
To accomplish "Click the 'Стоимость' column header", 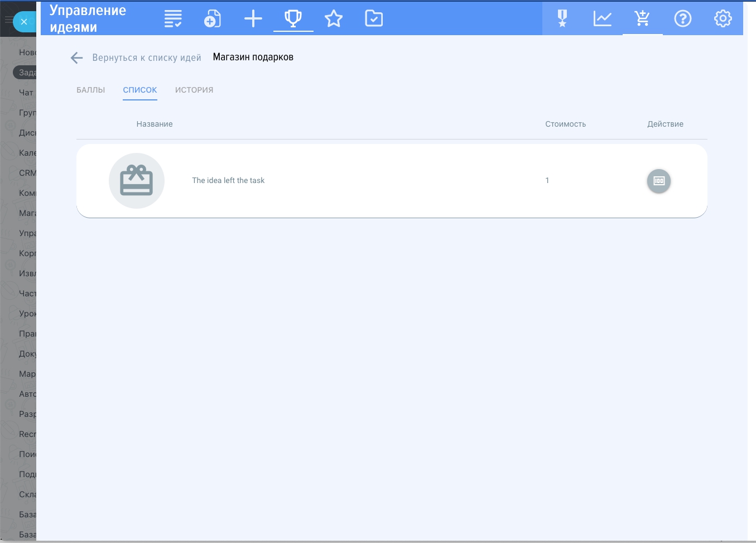I will (x=566, y=124).
